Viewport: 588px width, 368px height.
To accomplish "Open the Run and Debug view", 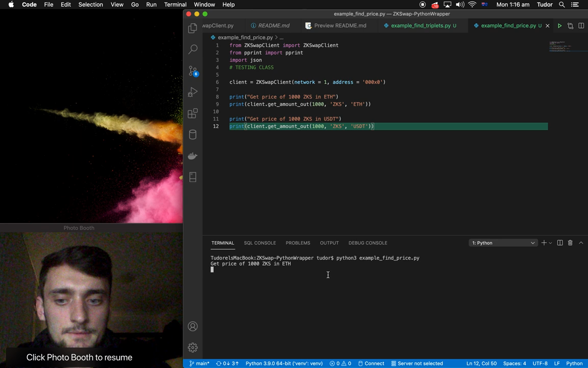I will pos(193,92).
